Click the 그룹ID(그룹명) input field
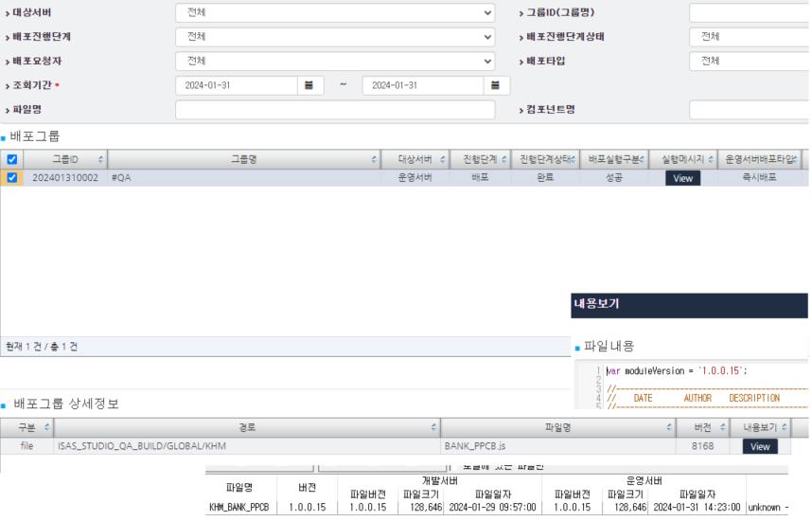 [x=750, y=12]
